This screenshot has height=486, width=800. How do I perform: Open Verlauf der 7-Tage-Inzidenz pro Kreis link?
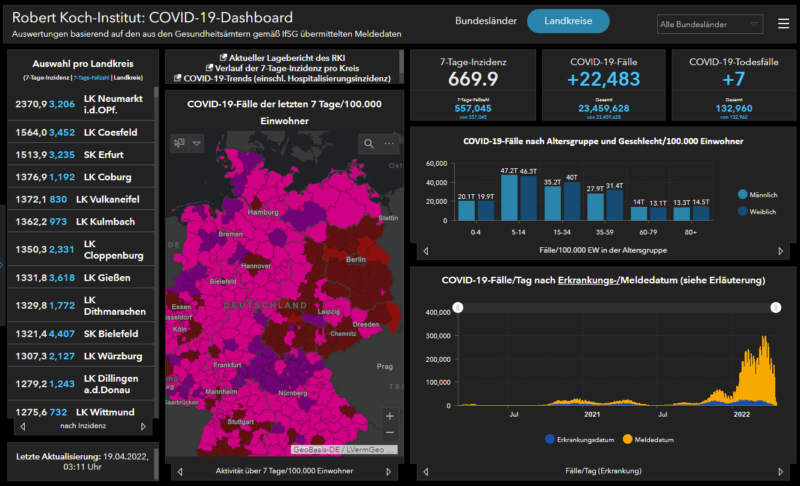286,68
